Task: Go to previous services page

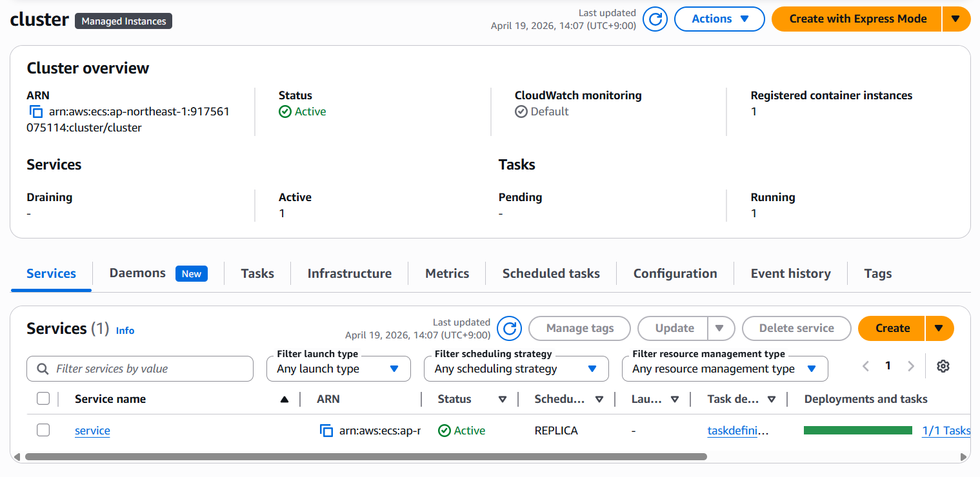Action: tap(866, 366)
